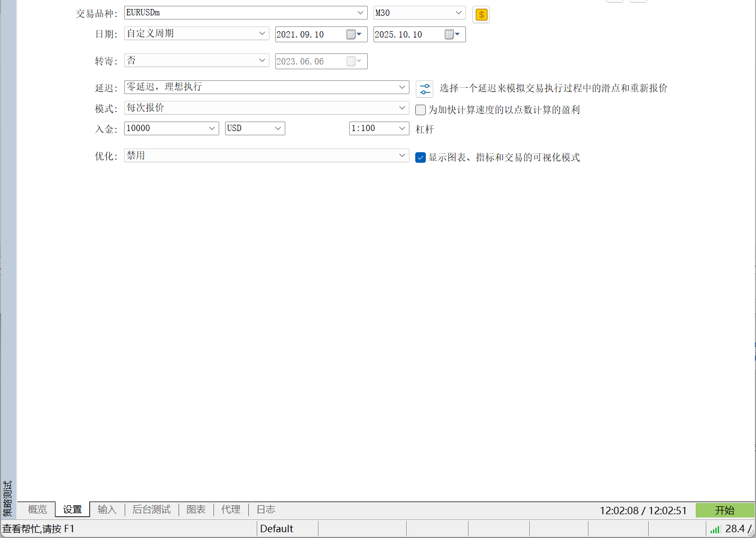Open the deposit currency dollar icon

(x=481, y=14)
